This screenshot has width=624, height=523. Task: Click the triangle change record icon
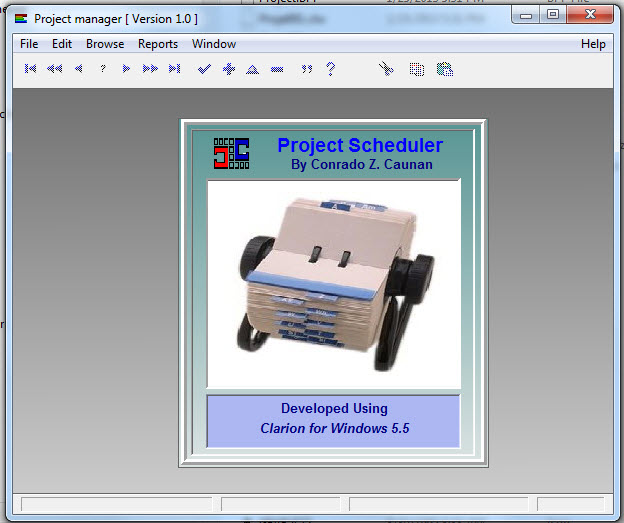click(x=252, y=69)
